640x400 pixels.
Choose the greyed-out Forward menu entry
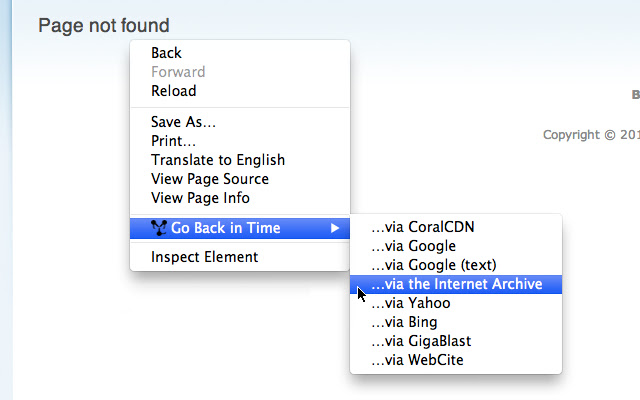click(x=178, y=72)
